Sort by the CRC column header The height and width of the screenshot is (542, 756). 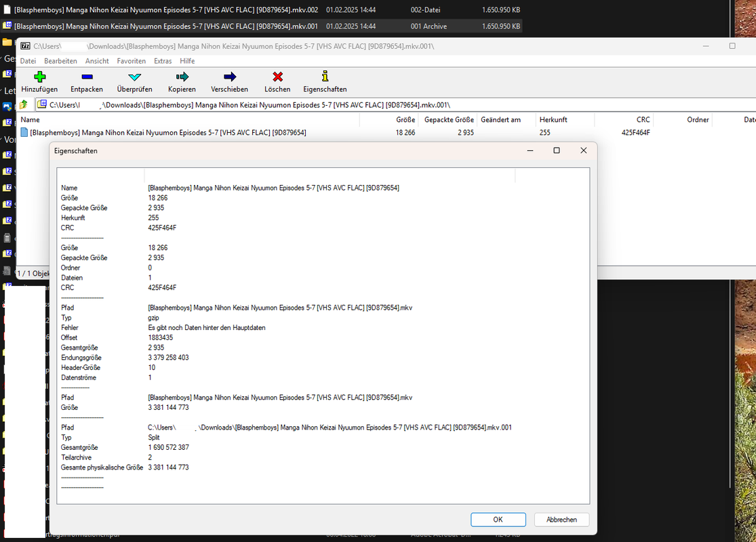point(624,119)
